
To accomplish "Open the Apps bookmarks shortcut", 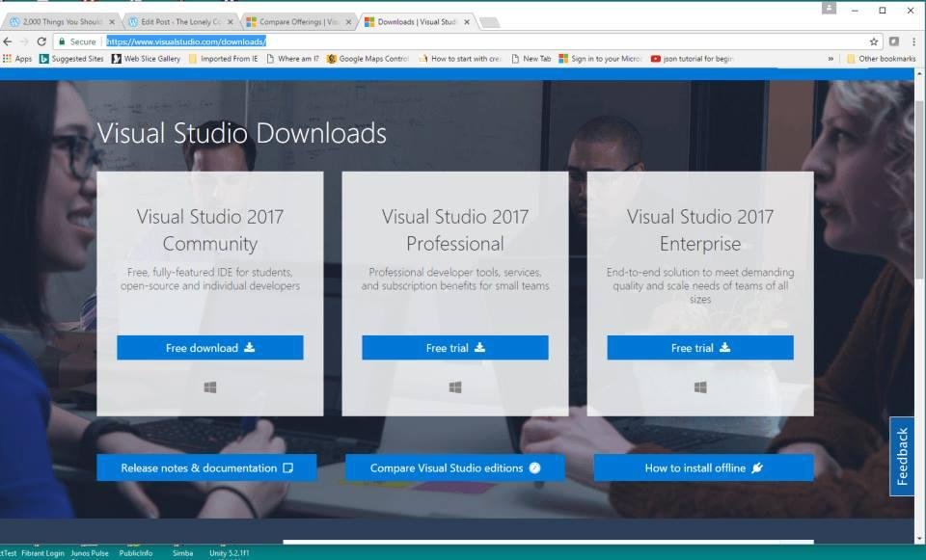I will pos(17,59).
